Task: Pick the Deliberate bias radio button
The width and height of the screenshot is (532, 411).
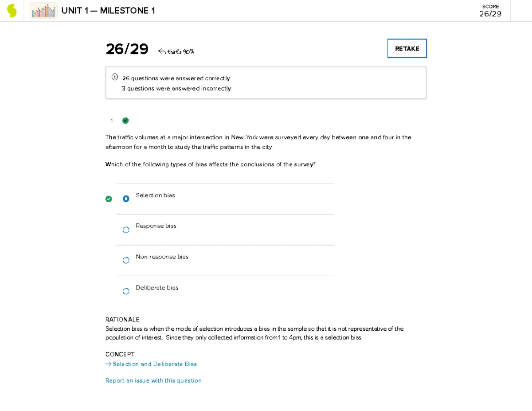Action: pos(126,291)
